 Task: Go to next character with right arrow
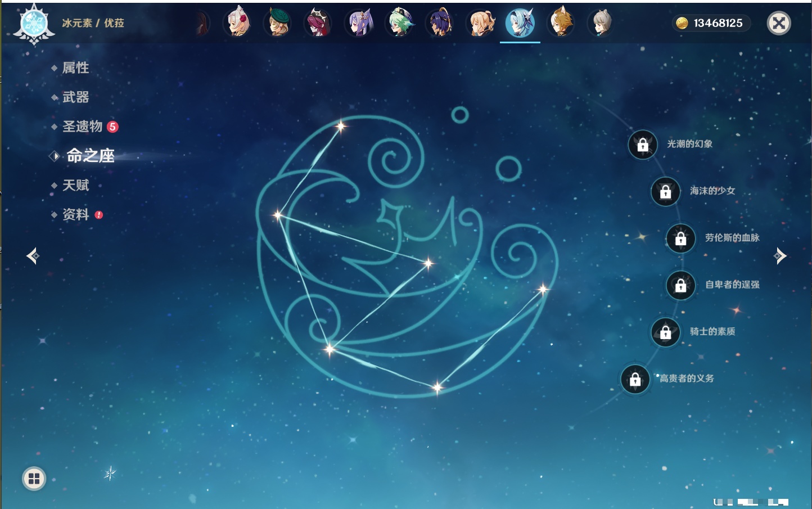pyautogui.click(x=780, y=256)
